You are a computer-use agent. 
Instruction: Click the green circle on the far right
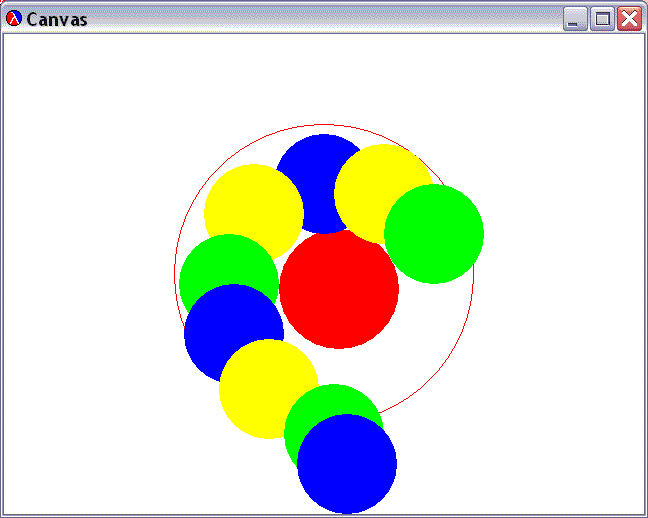tap(440, 235)
